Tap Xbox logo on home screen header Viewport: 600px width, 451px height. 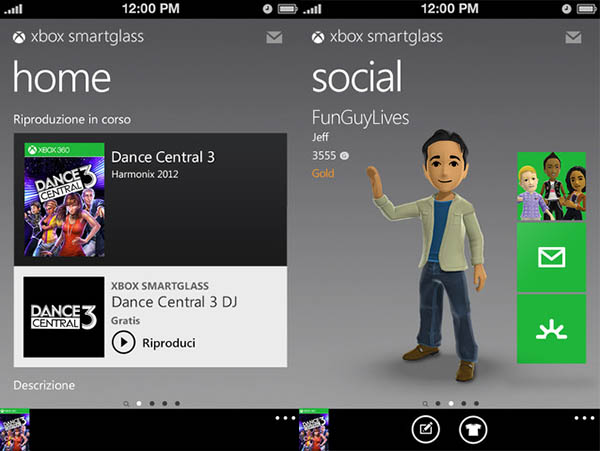coord(19,37)
